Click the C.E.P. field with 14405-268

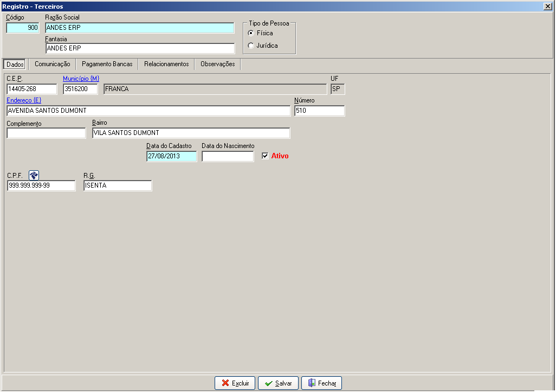(32, 89)
